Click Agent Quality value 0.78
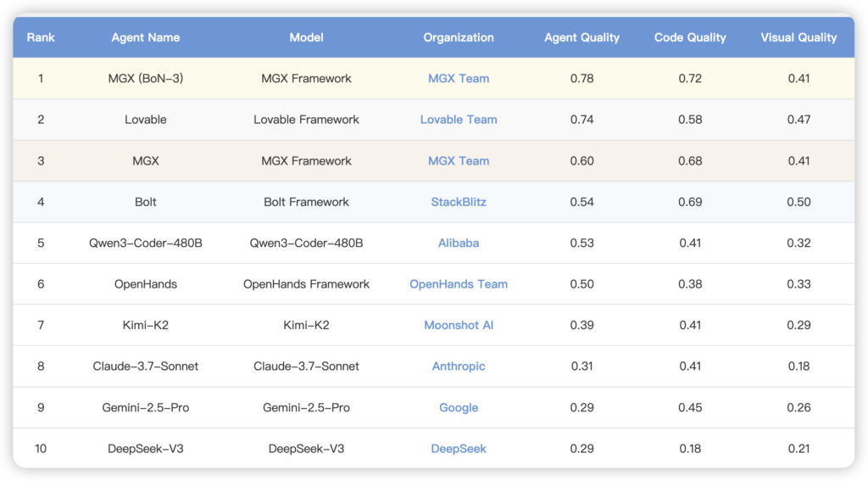Image resolution: width=868 pixels, height=481 pixels. point(581,78)
